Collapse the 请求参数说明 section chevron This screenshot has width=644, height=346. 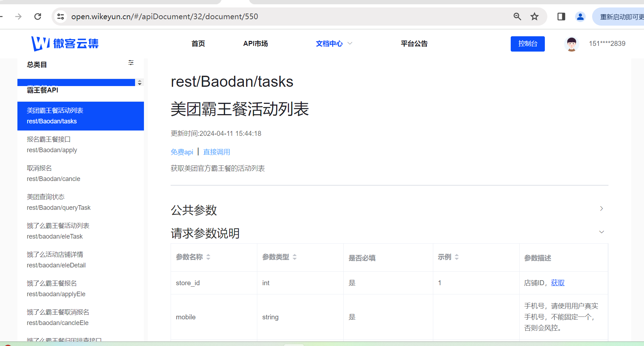coord(601,232)
